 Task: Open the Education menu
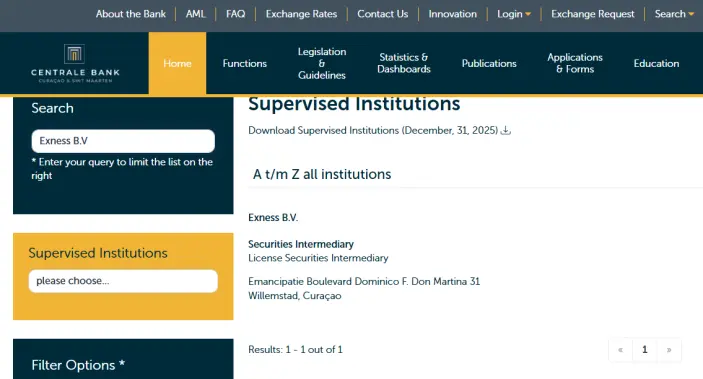tap(656, 63)
